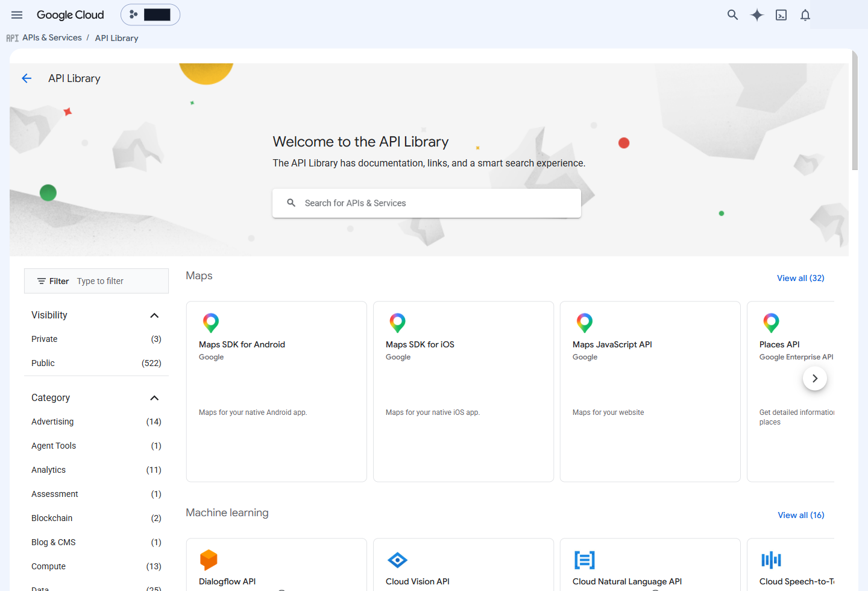Screen dimensions: 868x591
Task: Select the Advertising category
Action: (x=96, y=422)
